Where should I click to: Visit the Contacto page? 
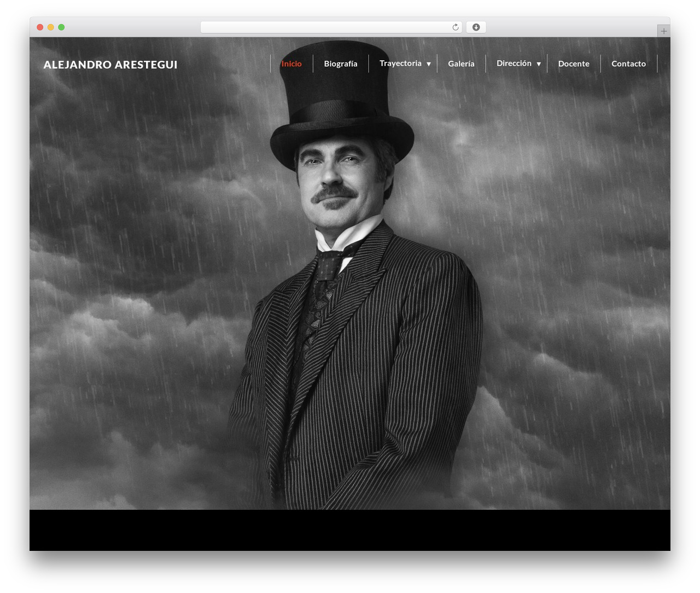[x=628, y=63]
